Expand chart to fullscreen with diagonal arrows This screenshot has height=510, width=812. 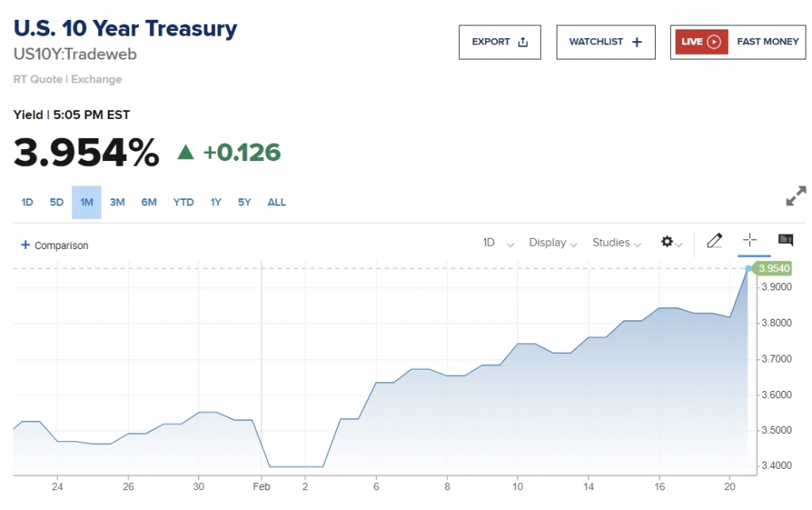tap(795, 196)
